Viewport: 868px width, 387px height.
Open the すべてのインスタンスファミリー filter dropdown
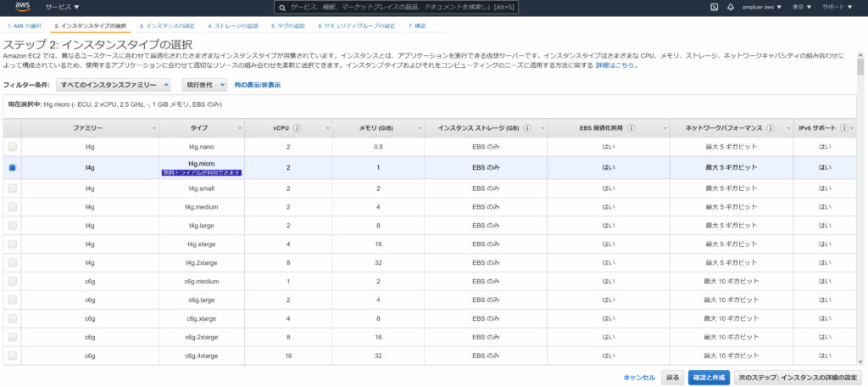click(114, 85)
